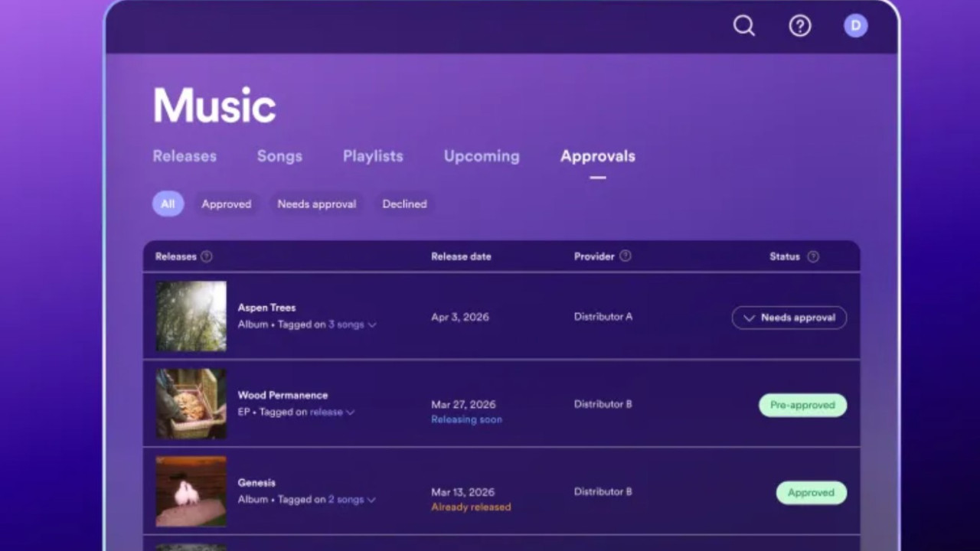Open the search icon
980x551 pixels.
pos(743,26)
